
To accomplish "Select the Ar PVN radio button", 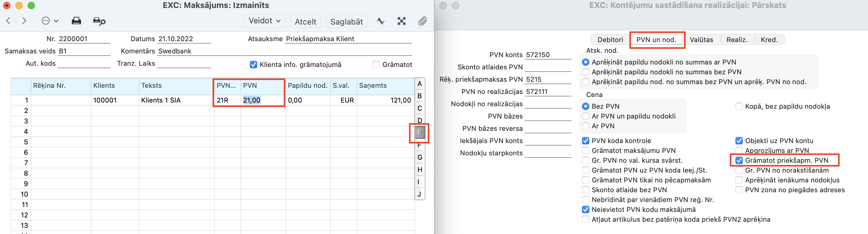I will (586, 126).
